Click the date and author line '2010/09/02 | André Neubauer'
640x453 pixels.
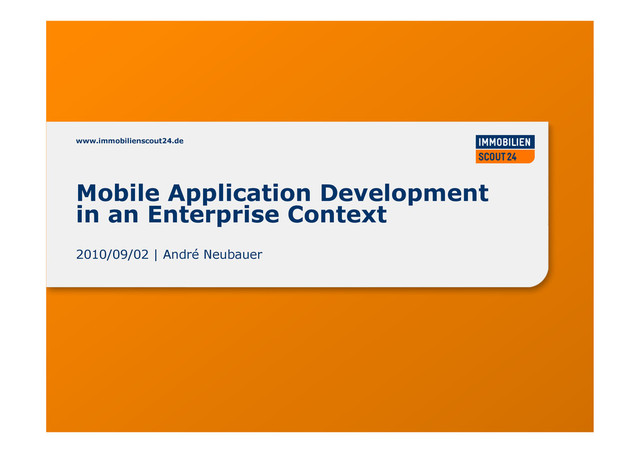169,254
